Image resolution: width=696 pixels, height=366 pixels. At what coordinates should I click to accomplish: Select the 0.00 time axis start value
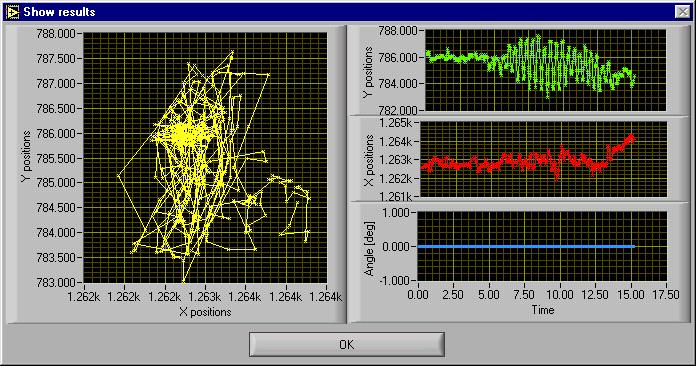pyautogui.click(x=418, y=295)
